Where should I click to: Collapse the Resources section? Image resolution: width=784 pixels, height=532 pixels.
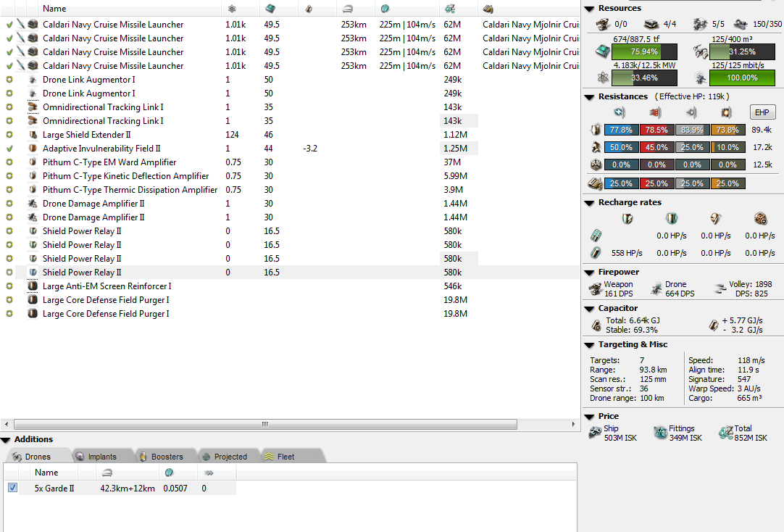[589, 9]
